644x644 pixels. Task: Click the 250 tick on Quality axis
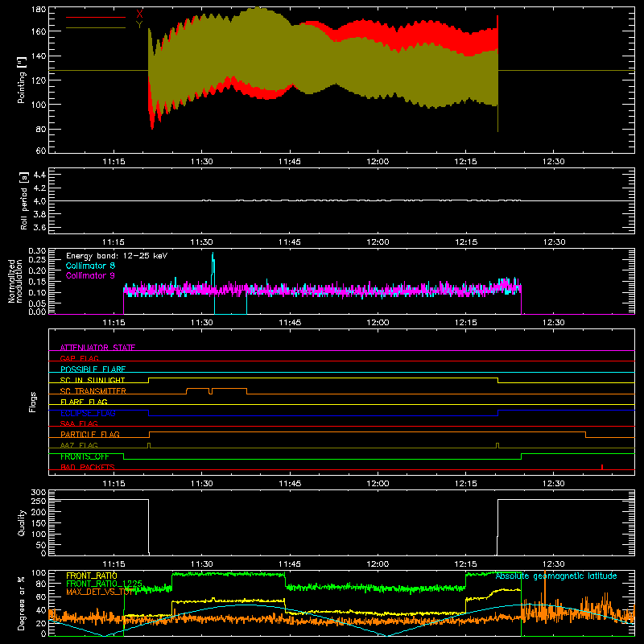coord(39,502)
